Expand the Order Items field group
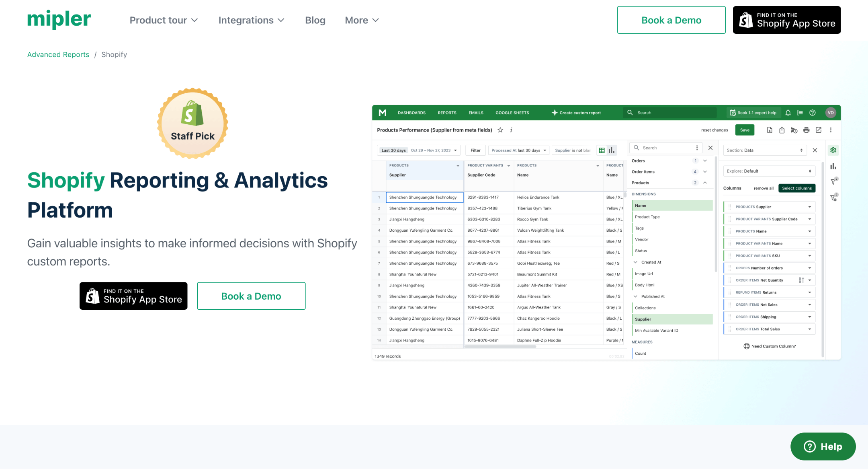This screenshot has width=868, height=469. pyautogui.click(x=705, y=172)
